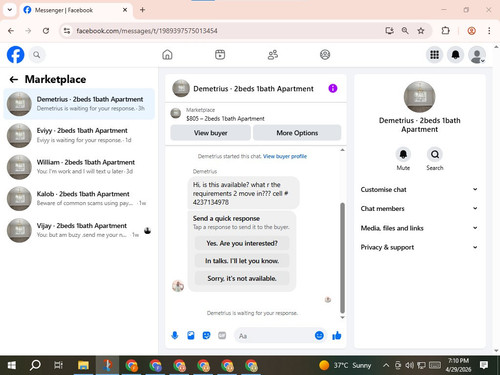Viewport: 500px width, 375px height.
Task: Expand Customise chat section
Action: coord(419,189)
